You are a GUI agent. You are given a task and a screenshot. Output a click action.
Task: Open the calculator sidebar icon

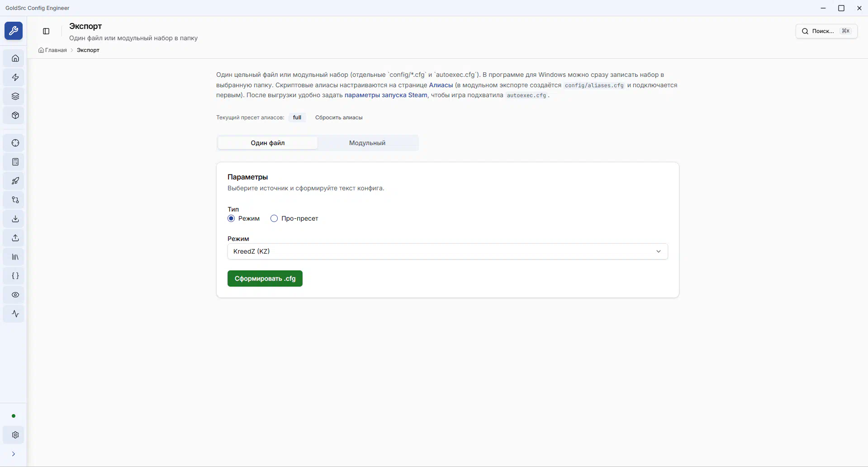pyautogui.click(x=15, y=162)
